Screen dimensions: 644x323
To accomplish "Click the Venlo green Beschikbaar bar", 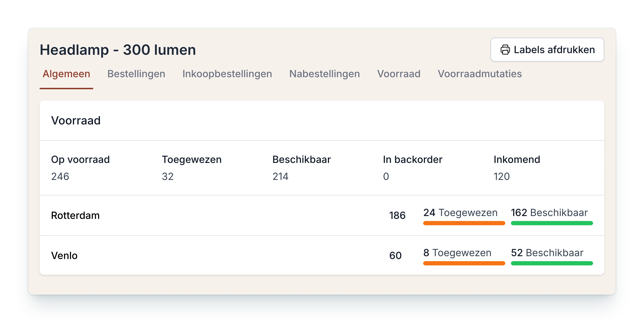I will coord(552,263).
